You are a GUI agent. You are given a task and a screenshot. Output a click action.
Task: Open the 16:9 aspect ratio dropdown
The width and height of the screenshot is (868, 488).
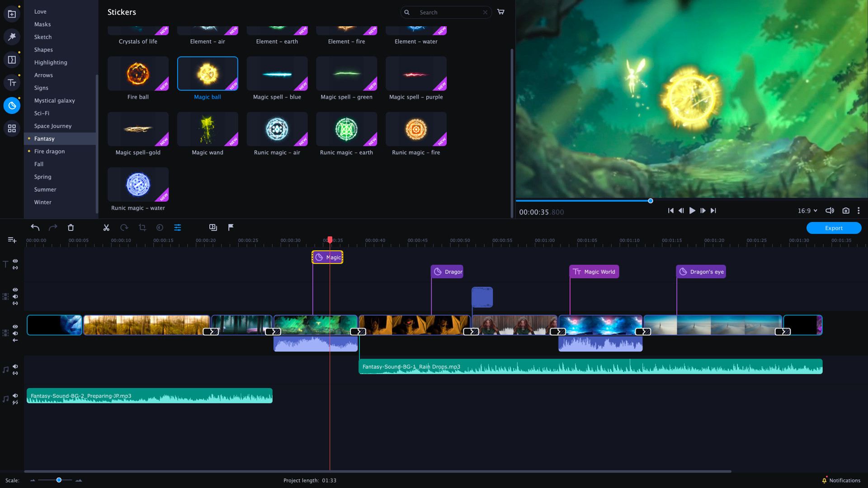pos(808,211)
